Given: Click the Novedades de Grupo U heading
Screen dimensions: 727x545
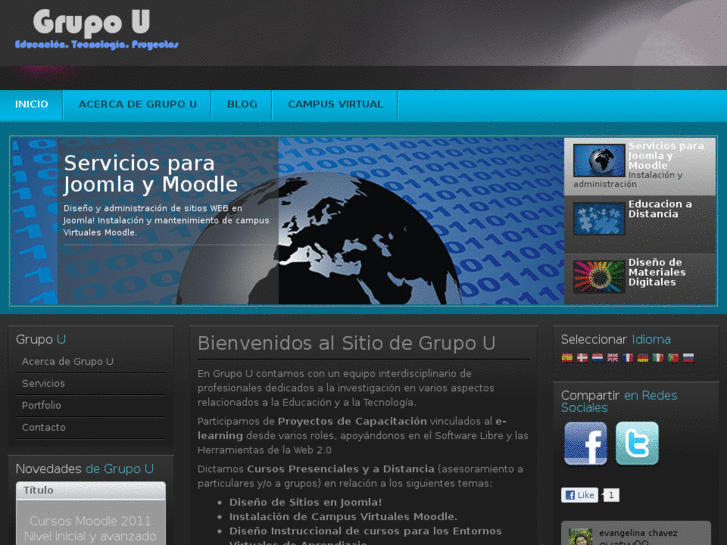Looking at the screenshot, I should 85,469.
